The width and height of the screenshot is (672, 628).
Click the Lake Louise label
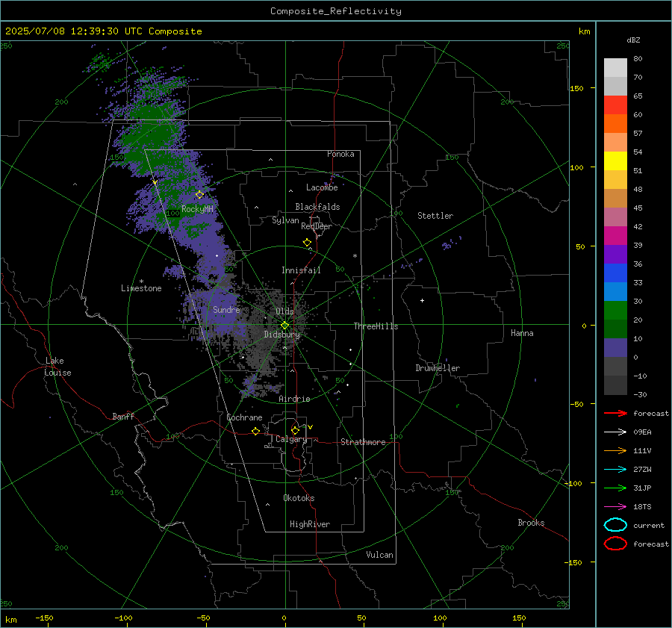click(57, 367)
